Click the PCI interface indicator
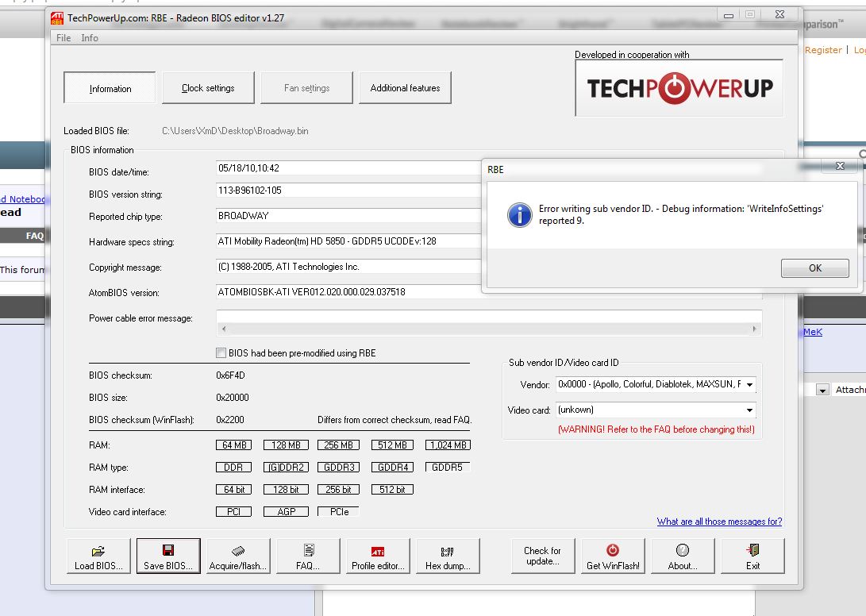Viewport: 866px width, 616px height. pos(233,511)
